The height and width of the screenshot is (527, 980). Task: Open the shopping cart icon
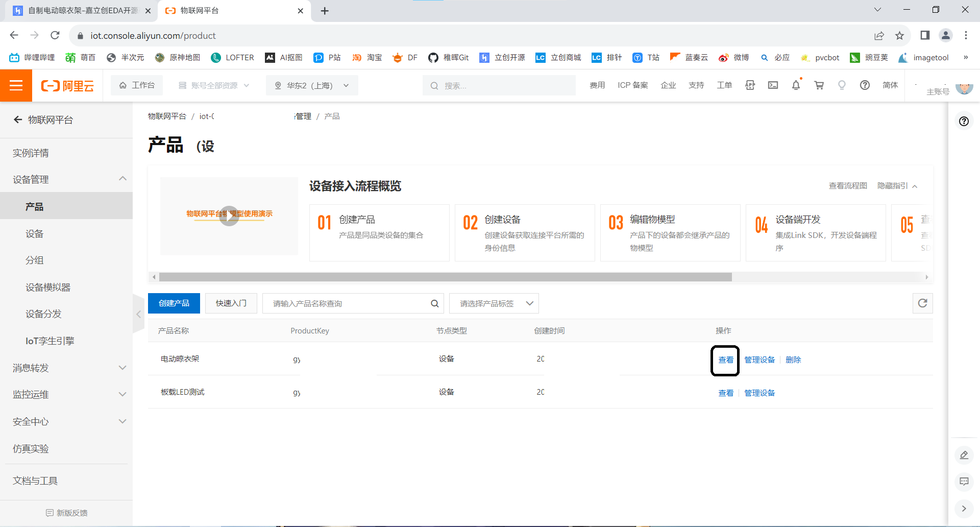click(x=819, y=85)
